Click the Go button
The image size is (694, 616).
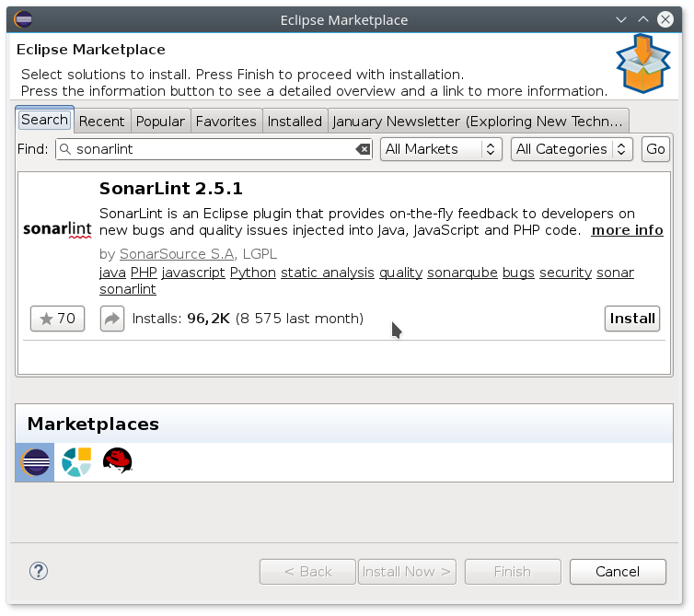(x=655, y=149)
